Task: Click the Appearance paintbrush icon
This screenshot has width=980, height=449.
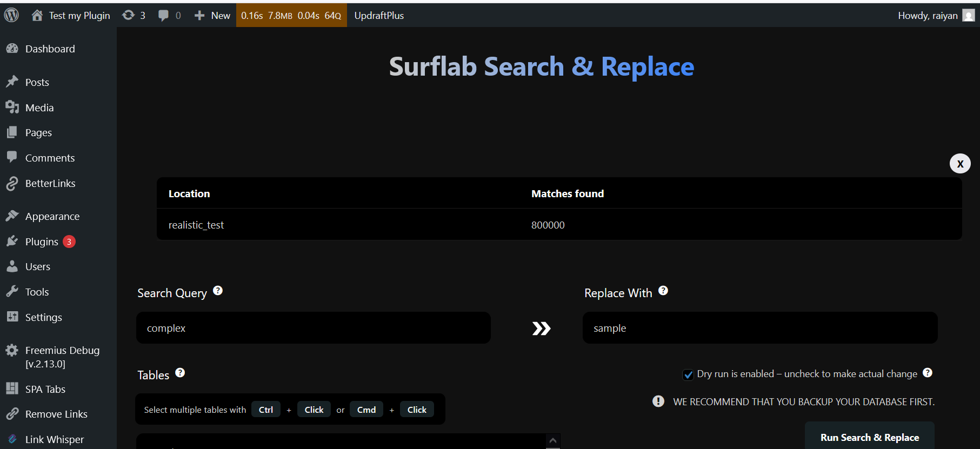Action: click(x=12, y=216)
